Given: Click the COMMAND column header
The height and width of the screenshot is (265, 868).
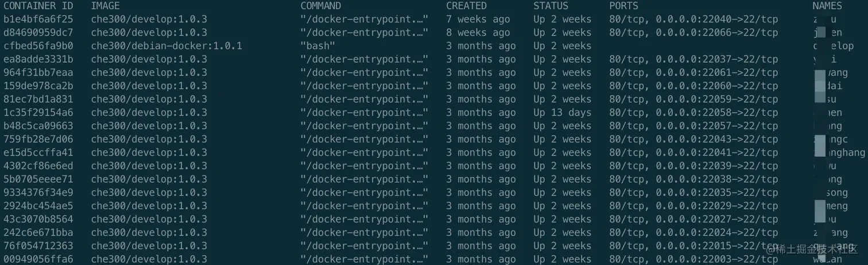Looking at the screenshot, I should [x=320, y=6].
